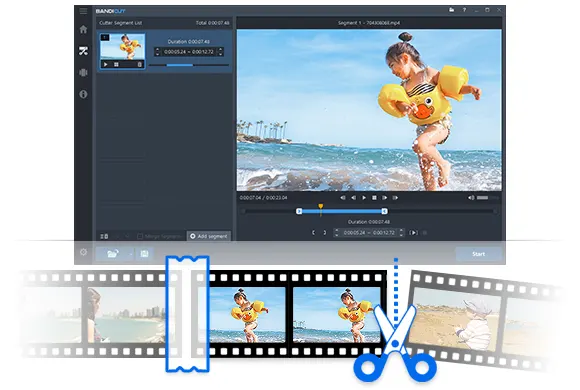Jump to next keyframe in player
The width and height of the screenshot is (580, 390).
point(395,198)
